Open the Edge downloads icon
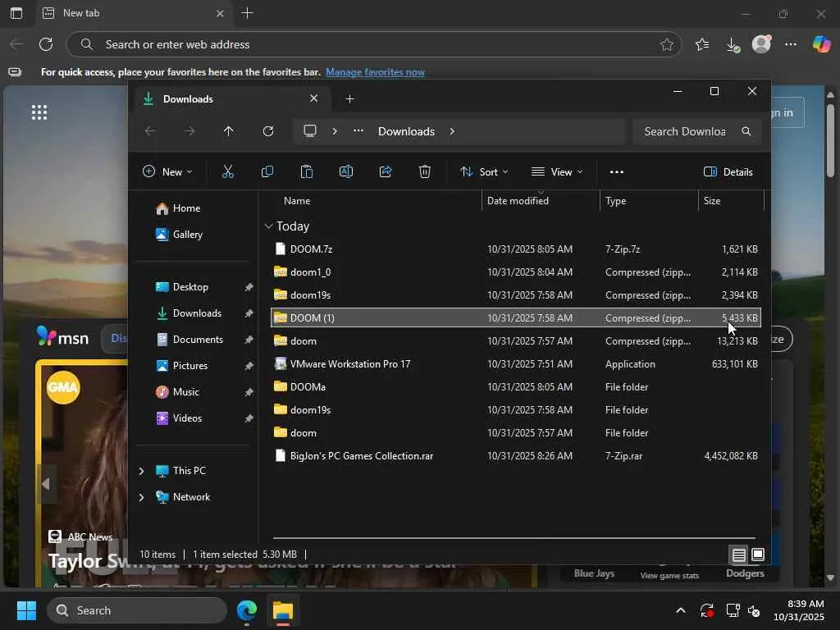840x630 pixels. (x=733, y=44)
